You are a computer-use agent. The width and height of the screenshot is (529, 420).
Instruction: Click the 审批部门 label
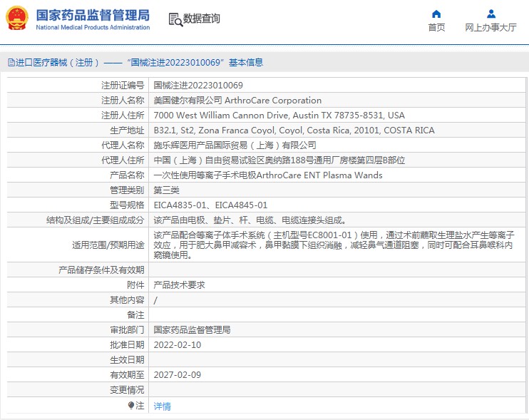[127, 330]
